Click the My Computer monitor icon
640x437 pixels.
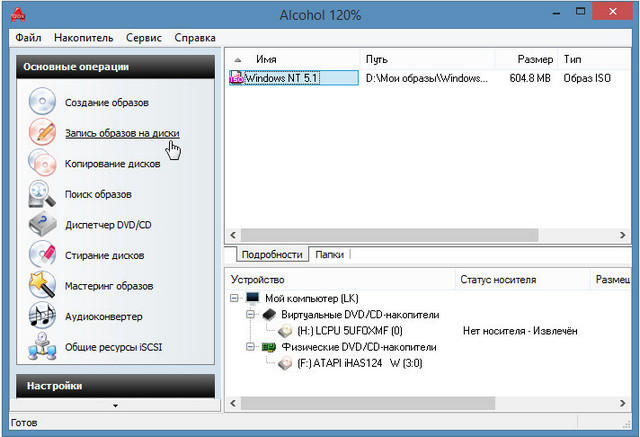[253, 298]
